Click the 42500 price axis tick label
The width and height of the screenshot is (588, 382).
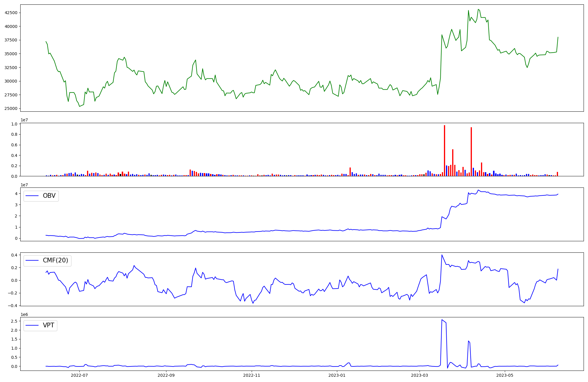(11, 13)
